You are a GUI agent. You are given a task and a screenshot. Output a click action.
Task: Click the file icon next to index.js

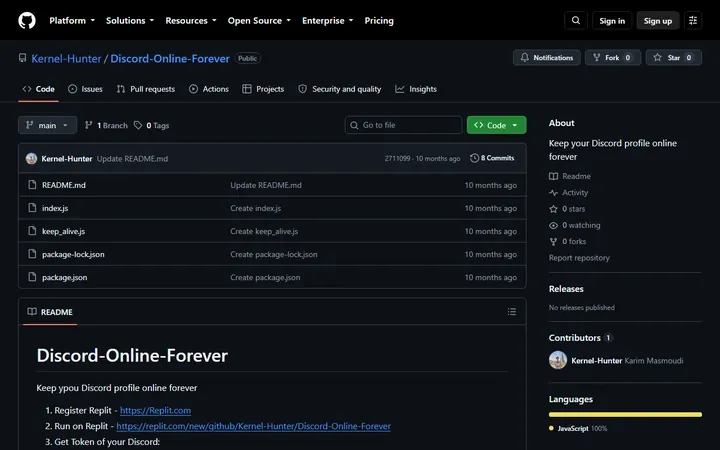tap(32, 208)
